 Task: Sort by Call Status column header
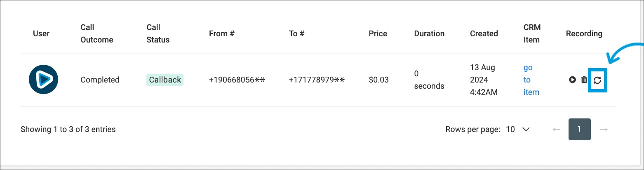pos(158,33)
